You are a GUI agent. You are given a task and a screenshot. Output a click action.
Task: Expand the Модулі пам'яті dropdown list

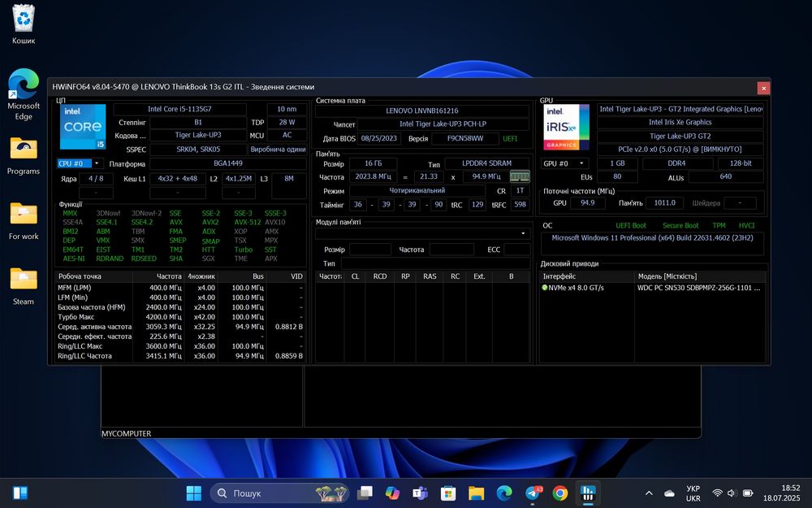click(x=524, y=233)
